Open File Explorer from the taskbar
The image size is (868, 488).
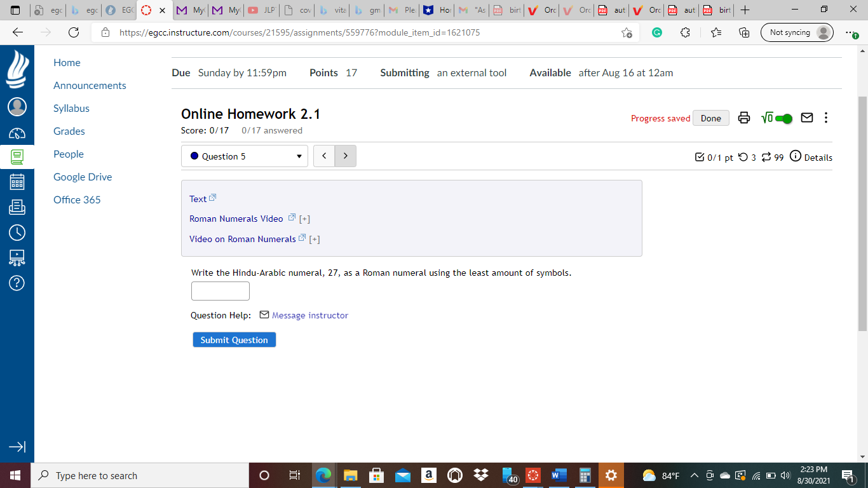click(351, 475)
